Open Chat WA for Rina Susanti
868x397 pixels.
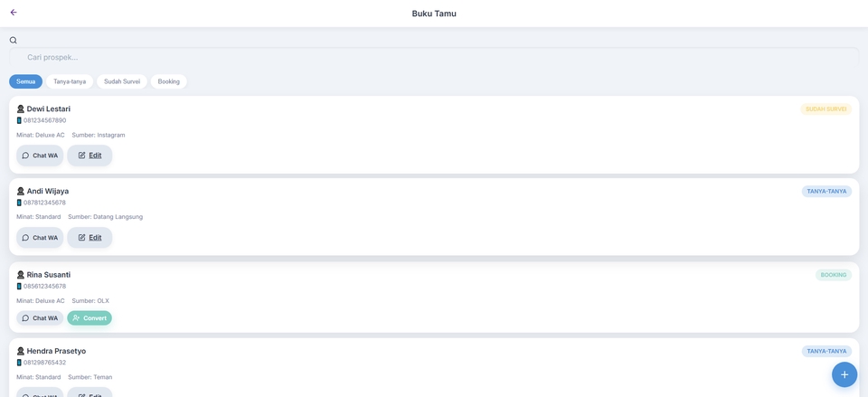click(40, 318)
